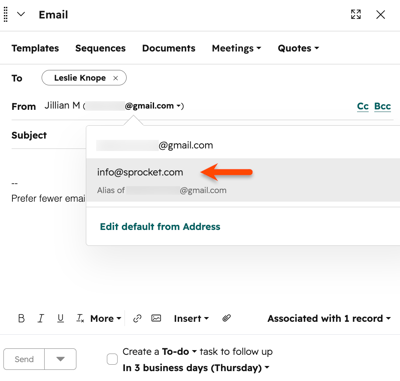Click the Subject label field
The width and height of the screenshot is (400, 381).
click(29, 135)
